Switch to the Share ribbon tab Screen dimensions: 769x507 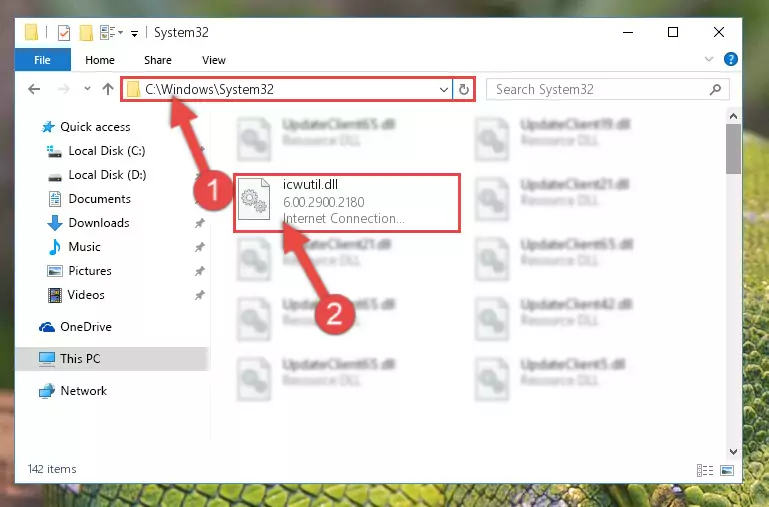pyautogui.click(x=157, y=60)
